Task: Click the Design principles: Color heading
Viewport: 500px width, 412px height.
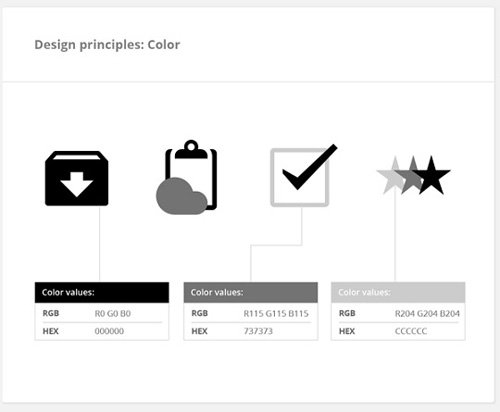Action: pyautogui.click(x=107, y=45)
